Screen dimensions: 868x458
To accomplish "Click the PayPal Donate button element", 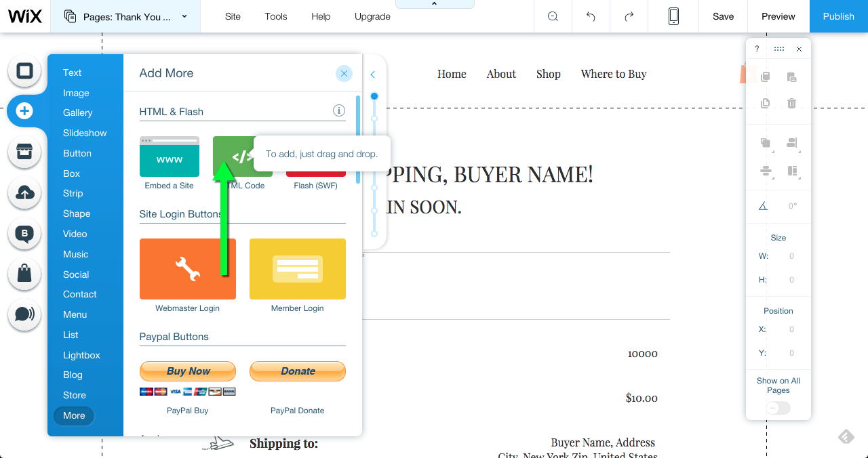I will [297, 371].
